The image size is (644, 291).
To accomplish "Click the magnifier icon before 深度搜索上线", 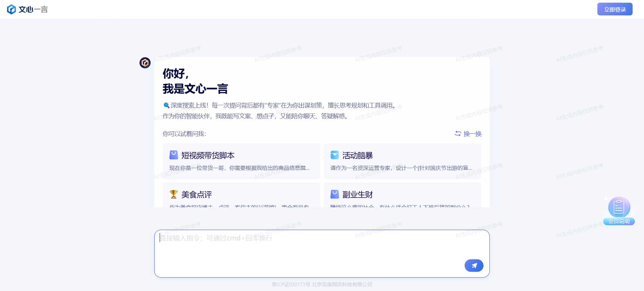I will point(166,105).
